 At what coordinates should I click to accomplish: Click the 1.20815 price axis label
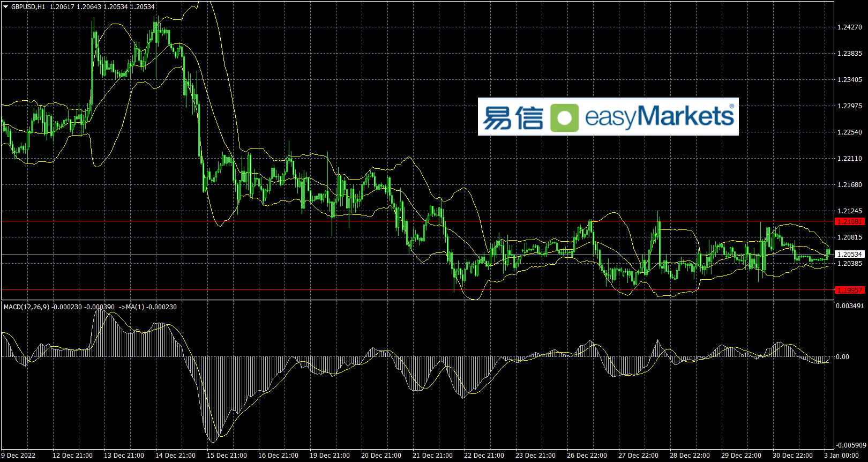[850, 237]
